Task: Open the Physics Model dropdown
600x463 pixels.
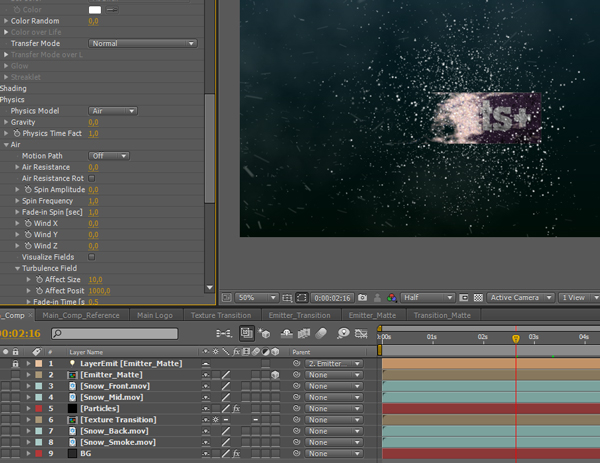Action: point(113,110)
